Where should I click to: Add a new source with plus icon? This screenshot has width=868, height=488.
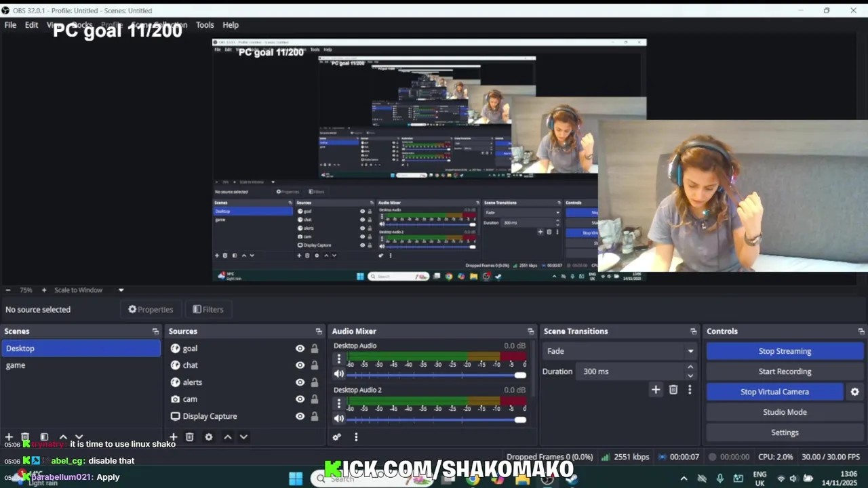174,437
